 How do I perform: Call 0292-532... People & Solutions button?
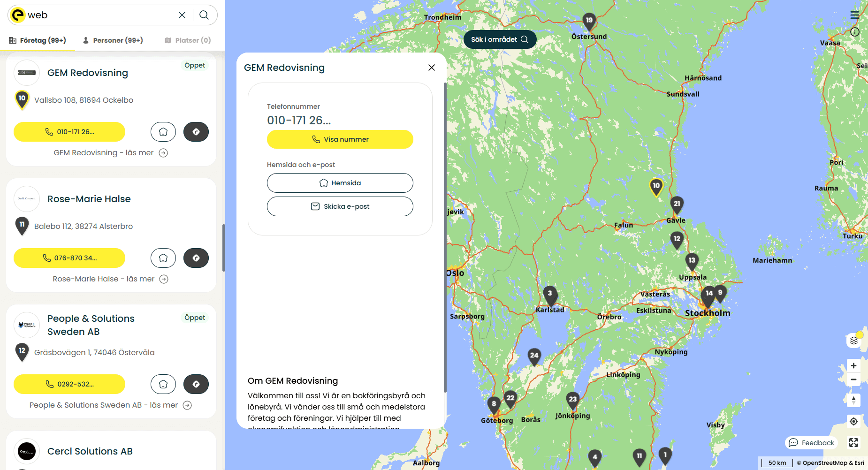69,384
